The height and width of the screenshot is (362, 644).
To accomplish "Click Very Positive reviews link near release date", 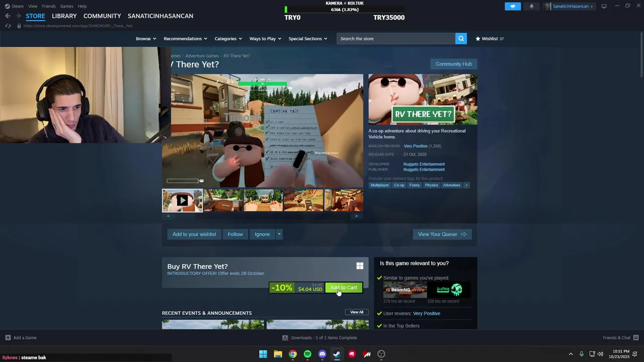I will [x=416, y=146].
